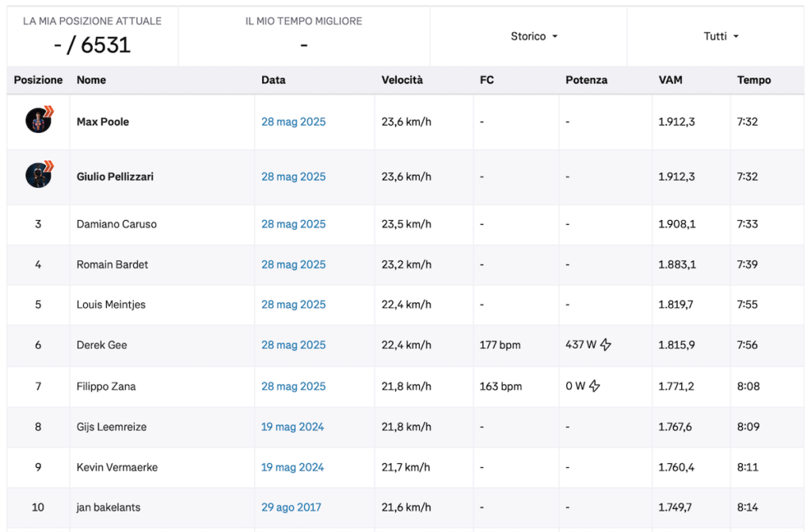Open the Storico dropdown filter
811x532 pixels.
coord(534,36)
